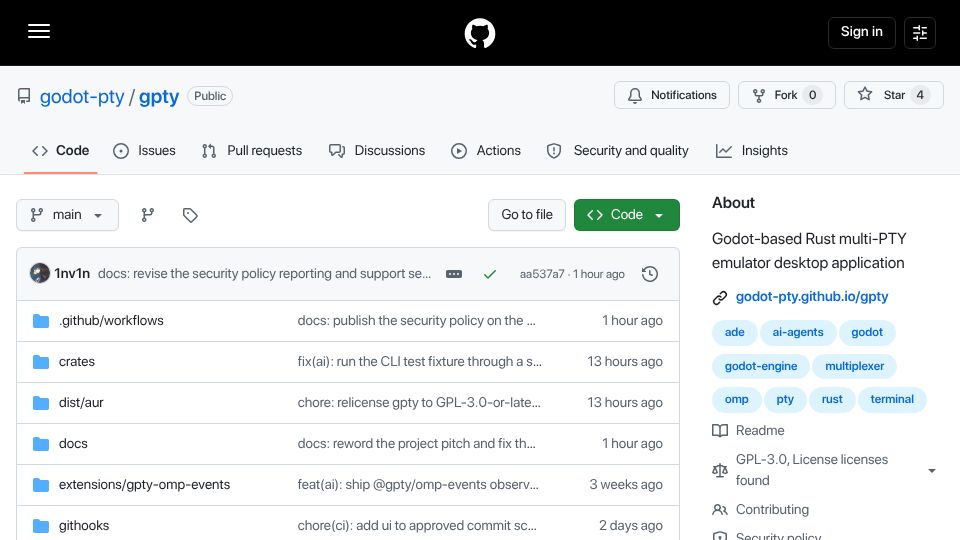The height and width of the screenshot is (540, 960).
Task: Open commit hash aa537a7
Action: coord(542,274)
